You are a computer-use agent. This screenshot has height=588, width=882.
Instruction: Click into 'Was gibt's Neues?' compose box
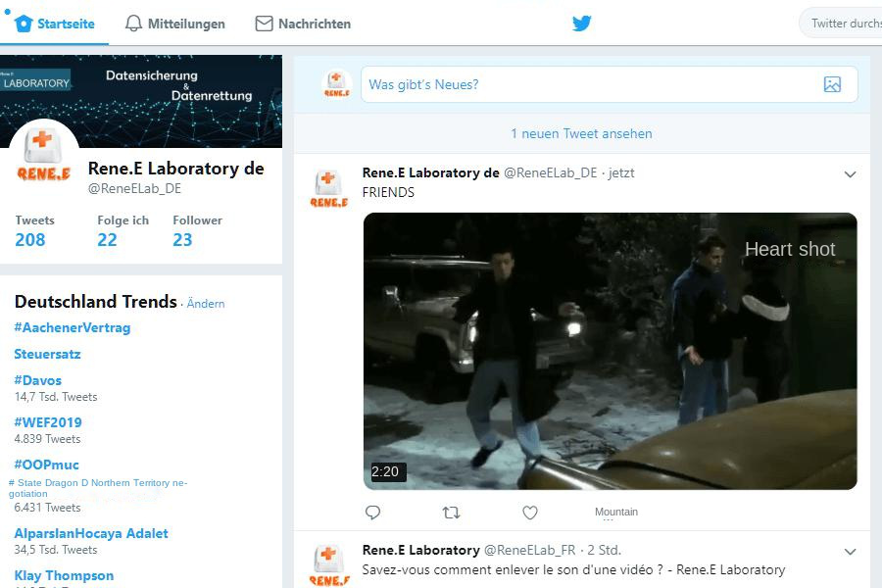click(610, 84)
